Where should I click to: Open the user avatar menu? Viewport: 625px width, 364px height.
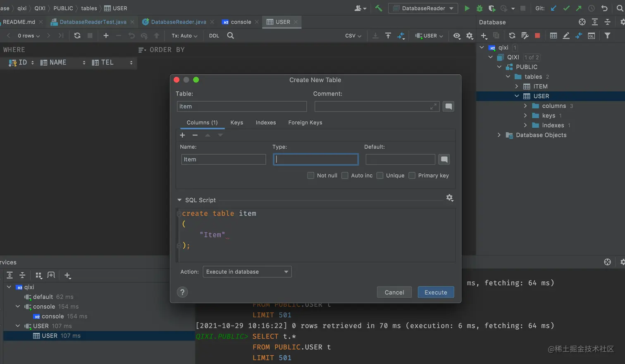click(x=360, y=8)
